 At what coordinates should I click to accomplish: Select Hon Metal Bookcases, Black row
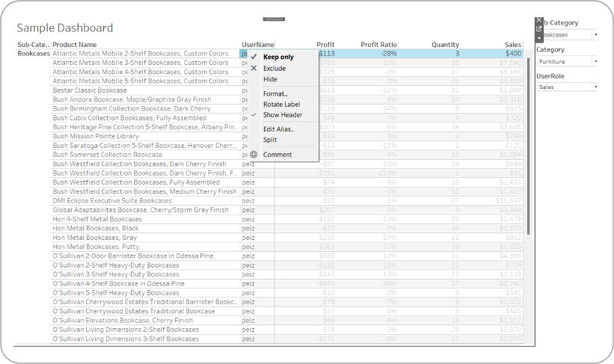(96, 228)
